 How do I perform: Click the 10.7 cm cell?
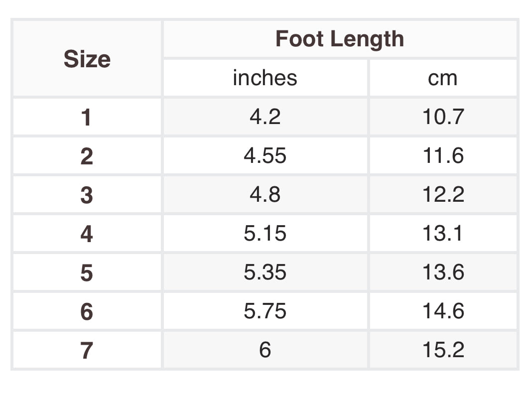point(443,117)
